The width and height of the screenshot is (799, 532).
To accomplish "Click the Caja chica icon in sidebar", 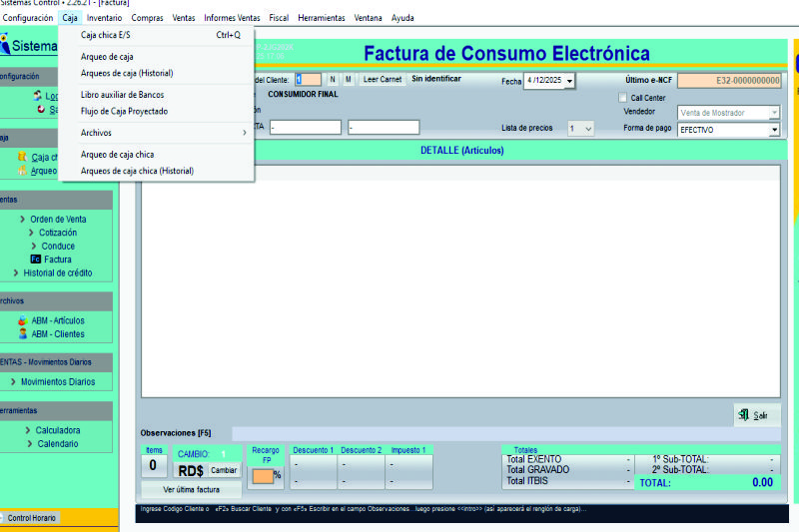I will (23, 157).
